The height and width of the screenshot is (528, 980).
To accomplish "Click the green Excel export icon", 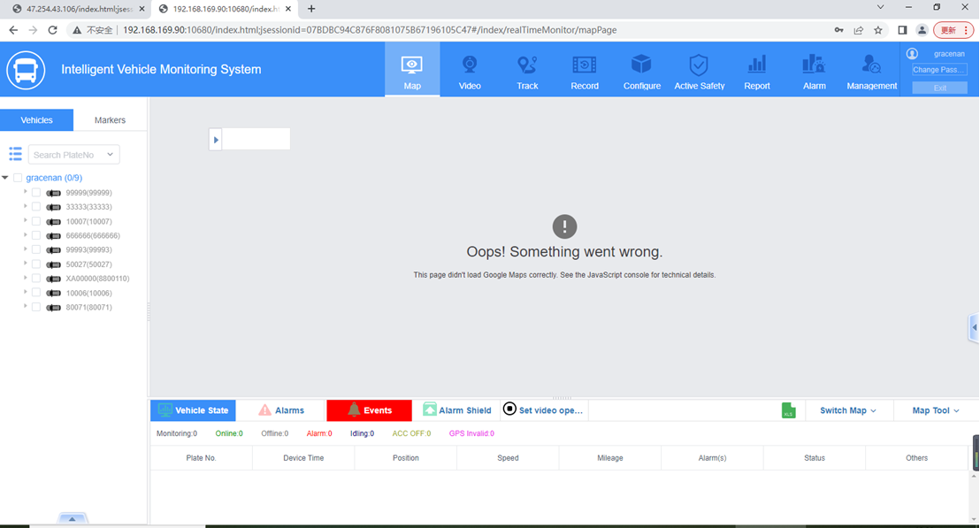I will point(789,410).
